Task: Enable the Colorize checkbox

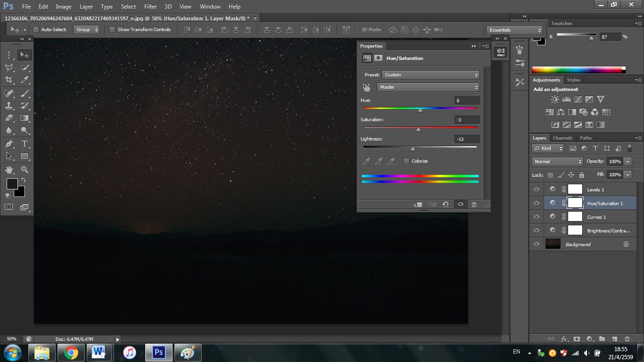Action: [x=406, y=161]
